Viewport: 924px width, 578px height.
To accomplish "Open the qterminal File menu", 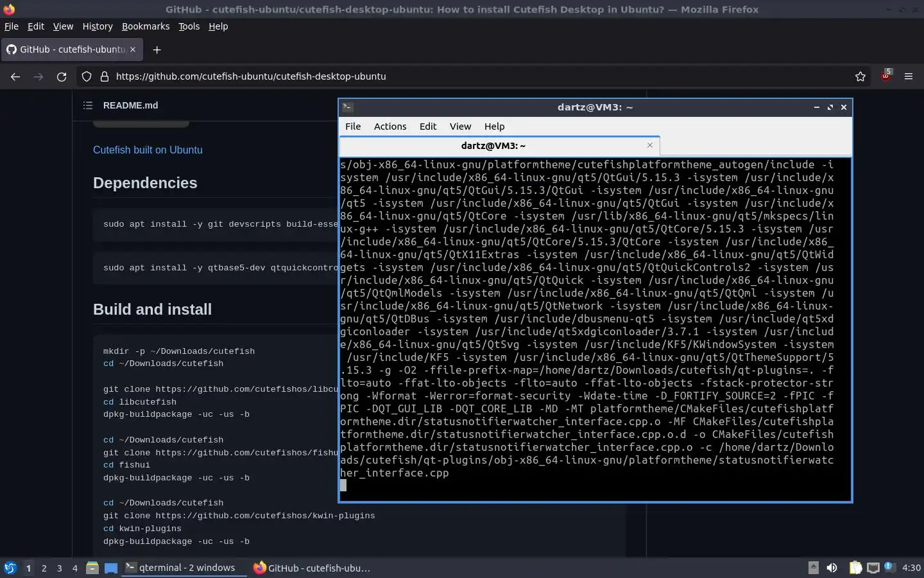I will point(353,127).
